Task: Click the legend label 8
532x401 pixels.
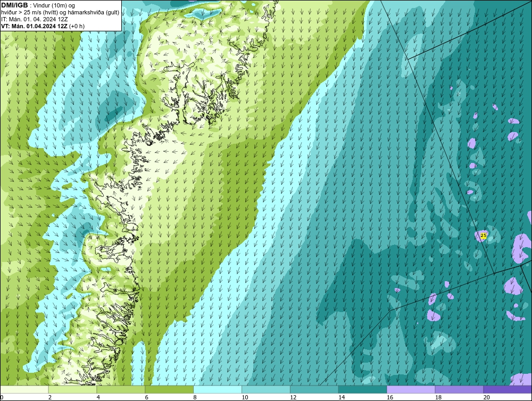Action: 195,397
